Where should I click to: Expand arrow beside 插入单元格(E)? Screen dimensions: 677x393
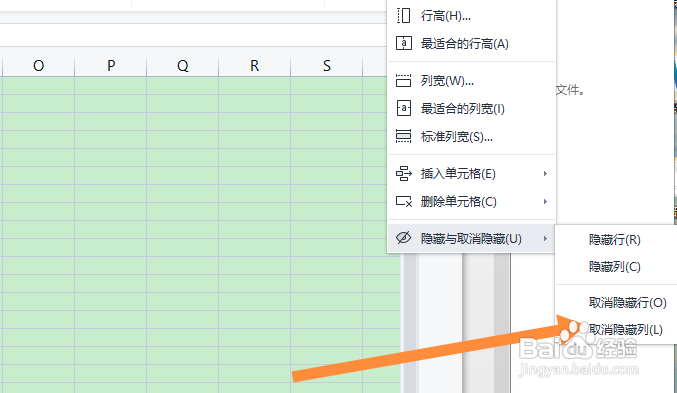(545, 174)
